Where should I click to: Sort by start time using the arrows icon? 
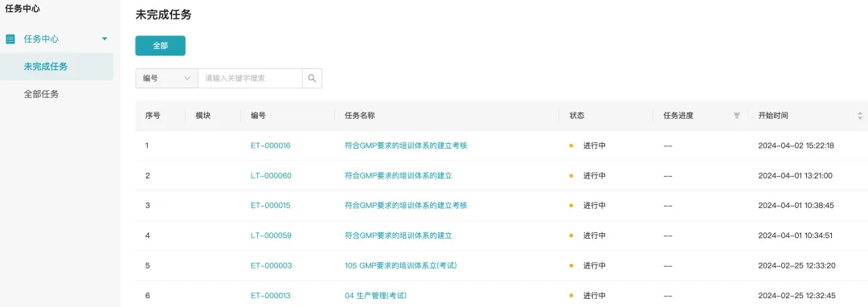tap(860, 116)
